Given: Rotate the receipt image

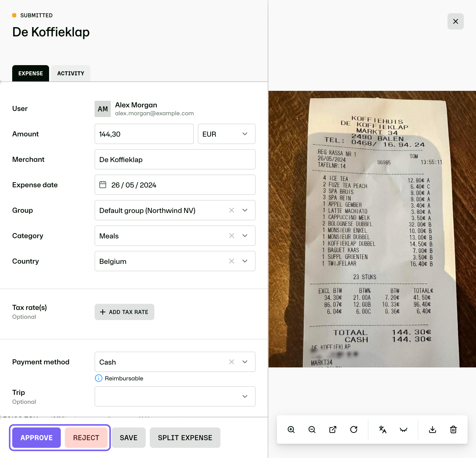Looking at the screenshot, I should tap(354, 430).
